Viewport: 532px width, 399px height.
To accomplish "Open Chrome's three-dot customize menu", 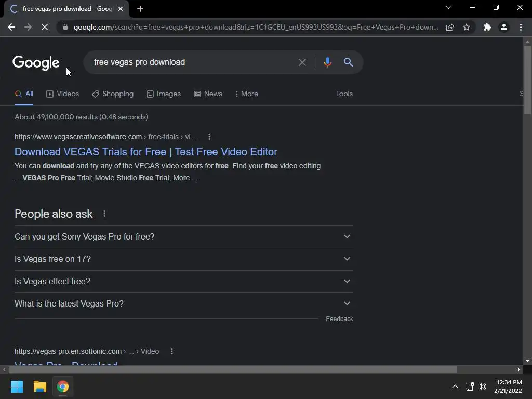I will click(521, 27).
